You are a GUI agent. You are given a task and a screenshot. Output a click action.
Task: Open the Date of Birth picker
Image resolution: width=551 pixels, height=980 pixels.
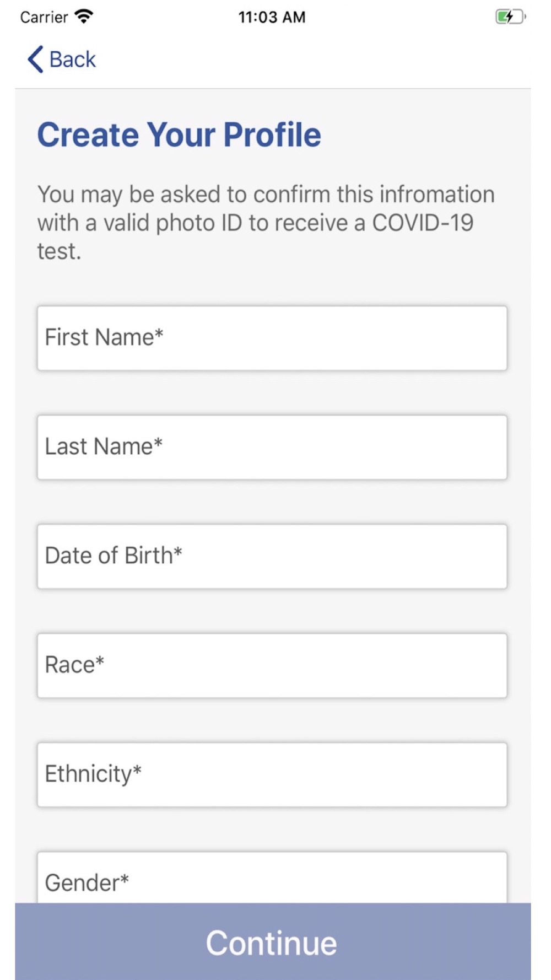(x=272, y=556)
